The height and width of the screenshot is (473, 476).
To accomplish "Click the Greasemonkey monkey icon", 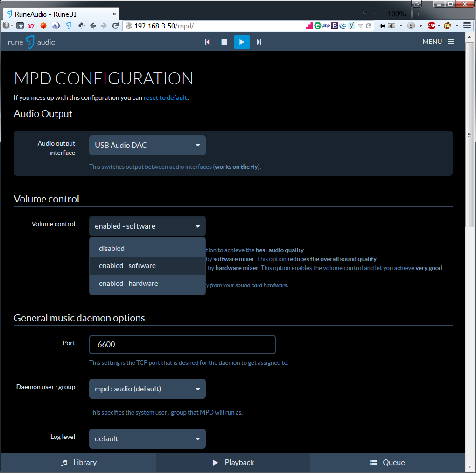I will point(448,26).
